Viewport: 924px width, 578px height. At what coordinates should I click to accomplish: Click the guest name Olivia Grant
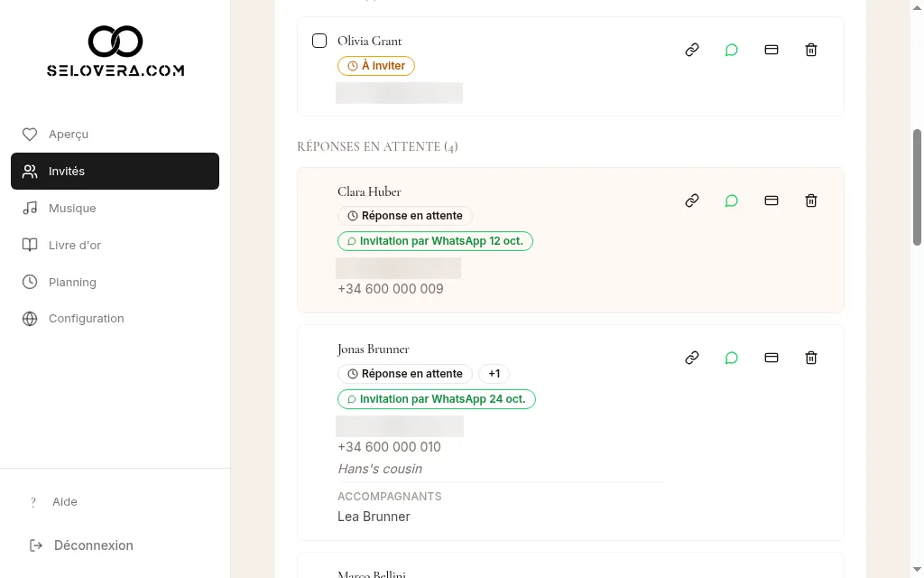tap(369, 41)
